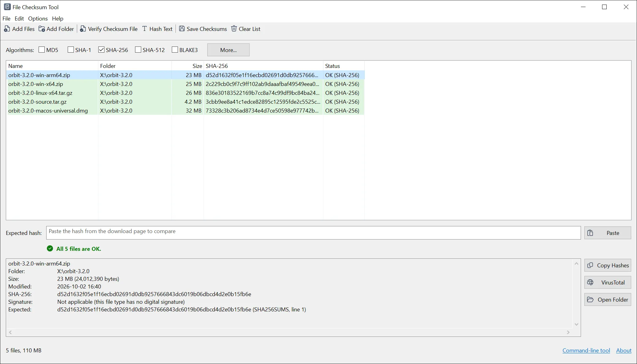This screenshot has width=637, height=364.
Task: Click the Clear List label
Action: (x=250, y=29)
